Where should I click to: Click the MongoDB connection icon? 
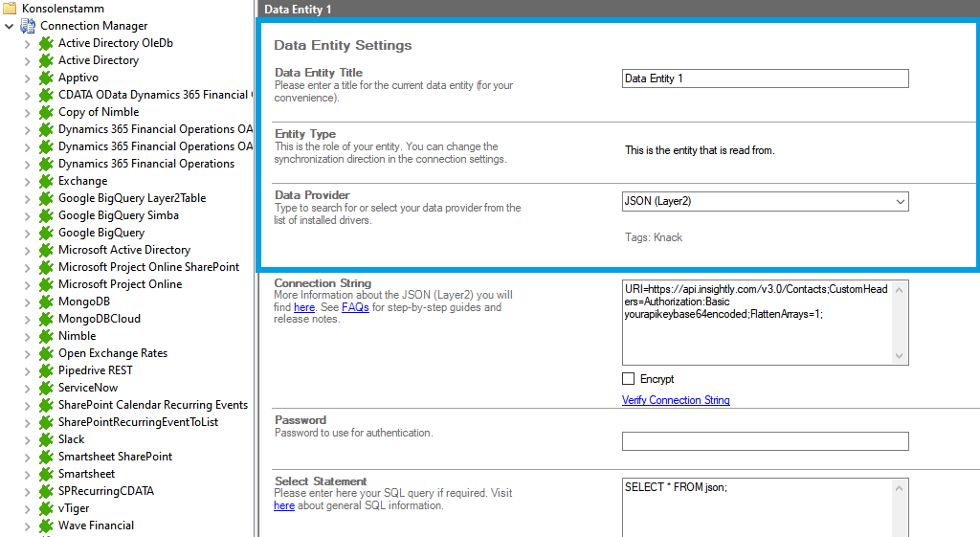[x=46, y=302]
